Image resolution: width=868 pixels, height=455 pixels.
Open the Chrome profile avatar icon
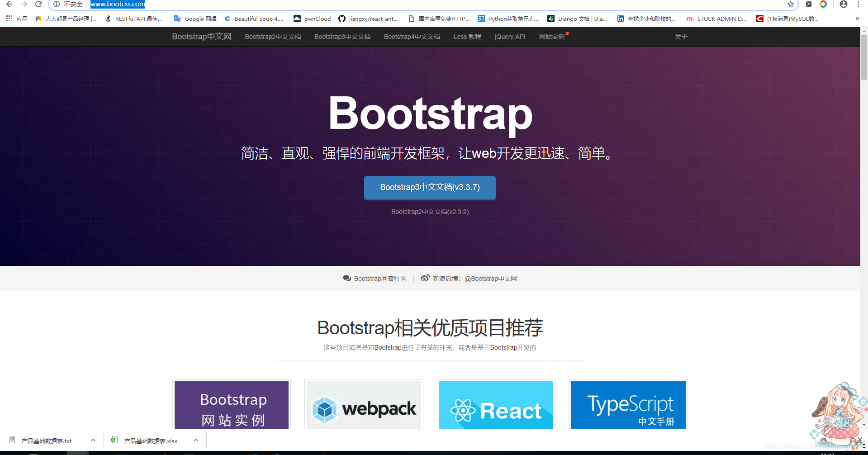coord(844,4)
